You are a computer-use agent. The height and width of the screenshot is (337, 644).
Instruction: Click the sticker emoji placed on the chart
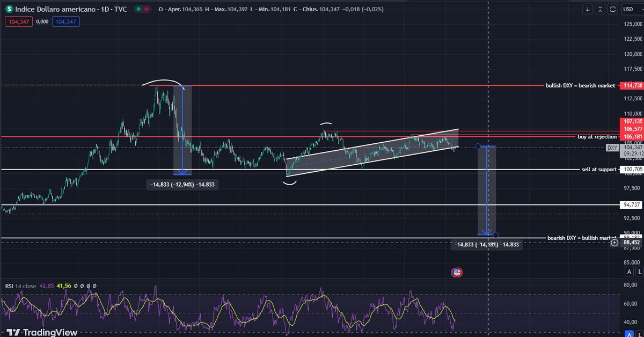coord(457,272)
